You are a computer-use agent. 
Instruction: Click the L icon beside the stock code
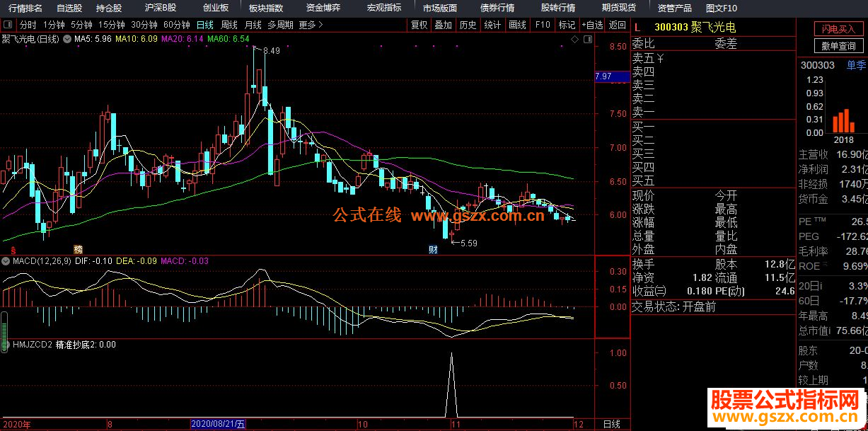tap(637, 27)
